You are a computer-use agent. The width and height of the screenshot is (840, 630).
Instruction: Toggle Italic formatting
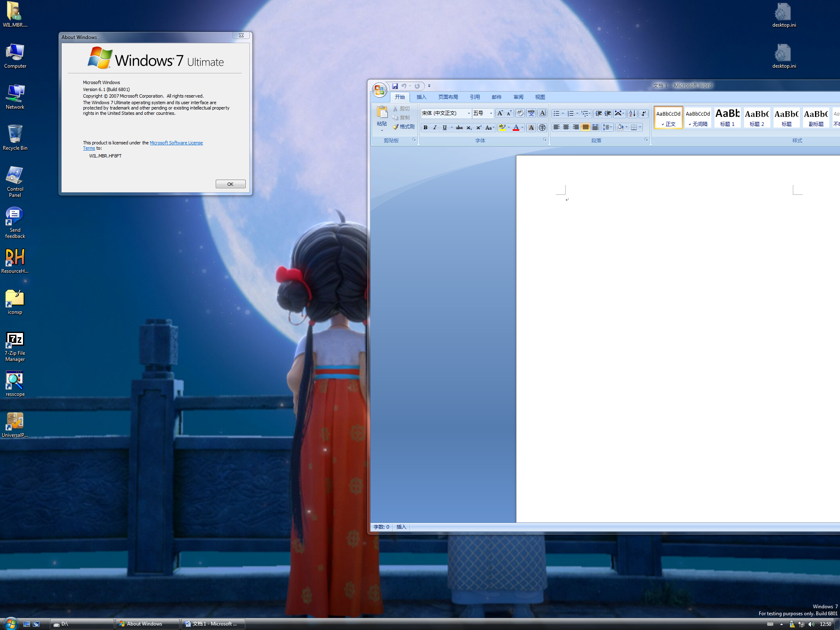coord(435,128)
